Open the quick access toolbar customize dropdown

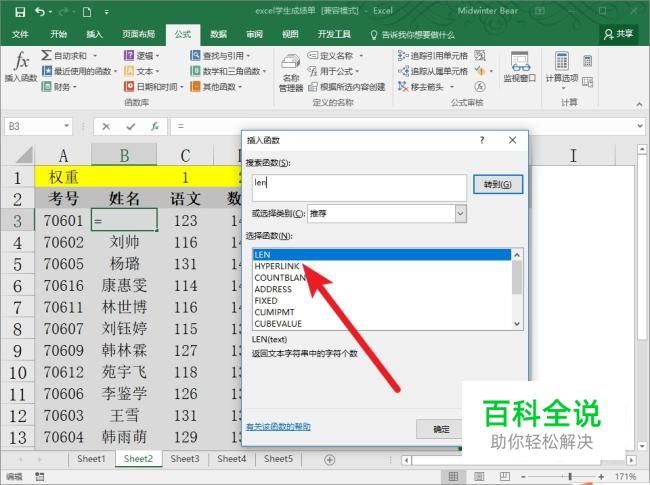(x=107, y=12)
